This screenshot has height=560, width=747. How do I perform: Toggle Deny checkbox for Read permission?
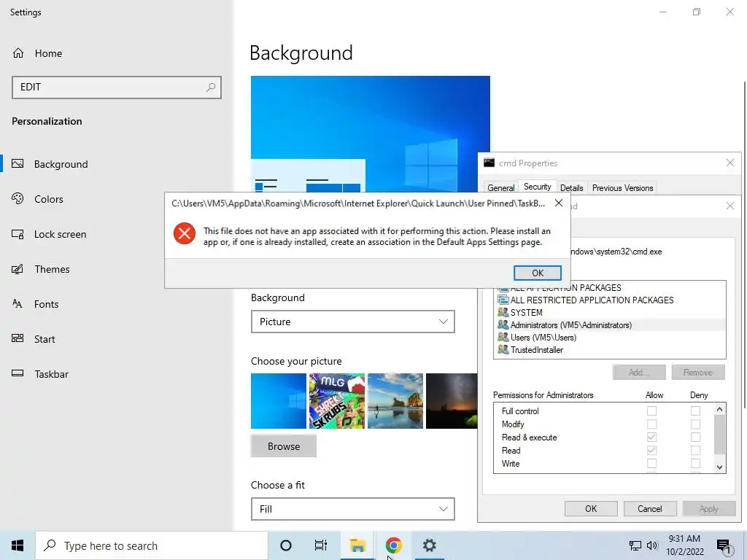695,450
